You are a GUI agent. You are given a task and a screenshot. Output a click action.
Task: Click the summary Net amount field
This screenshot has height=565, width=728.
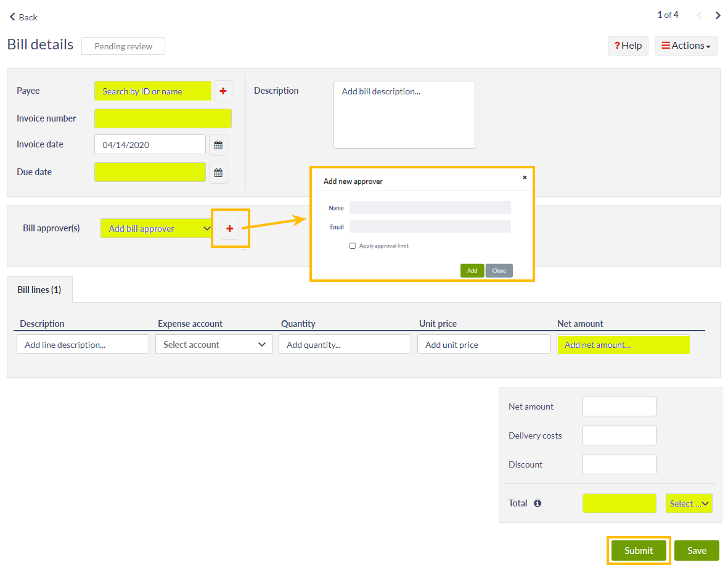pos(620,406)
